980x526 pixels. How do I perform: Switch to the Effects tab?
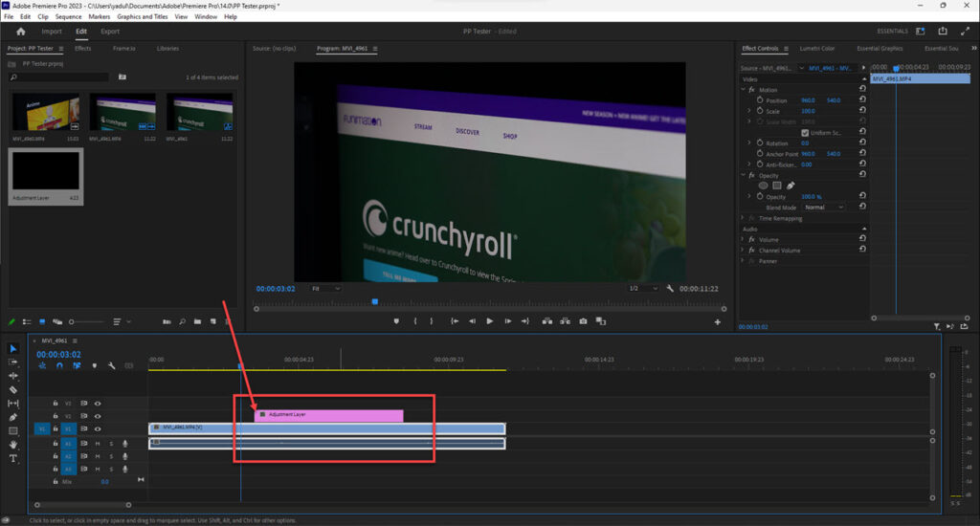click(83, 48)
